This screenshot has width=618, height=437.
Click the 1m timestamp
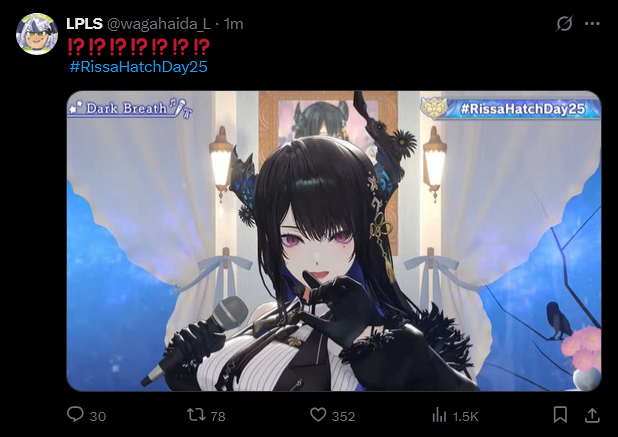(233, 24)
